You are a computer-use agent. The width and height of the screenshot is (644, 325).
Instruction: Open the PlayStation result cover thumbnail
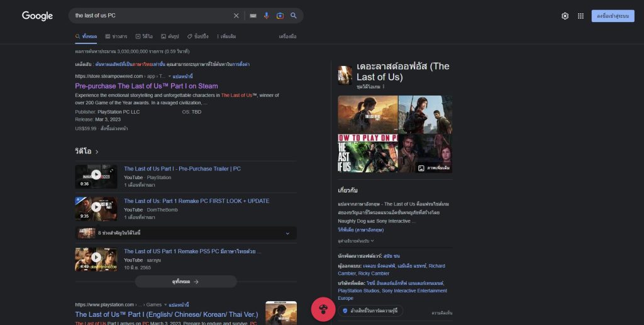tap(281, 313)
